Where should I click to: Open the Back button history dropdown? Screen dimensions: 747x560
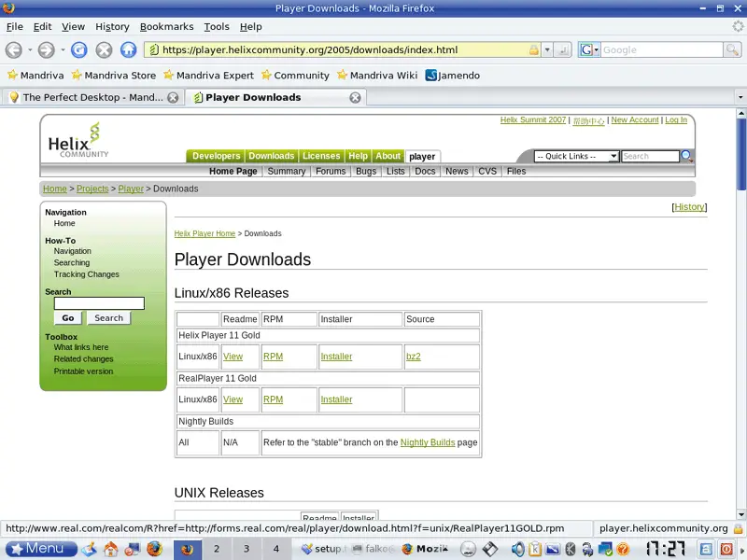click(x=30, y=49)
